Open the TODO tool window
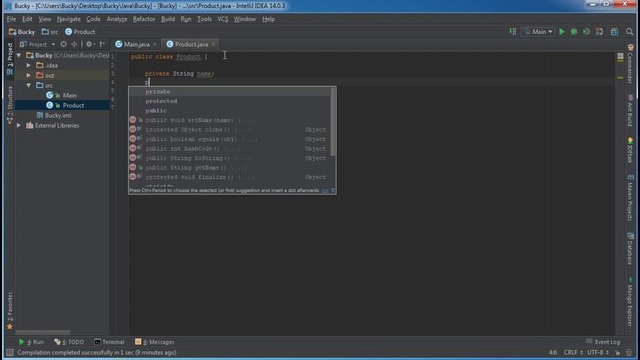640x360 pixels. [x=69, y=342]
